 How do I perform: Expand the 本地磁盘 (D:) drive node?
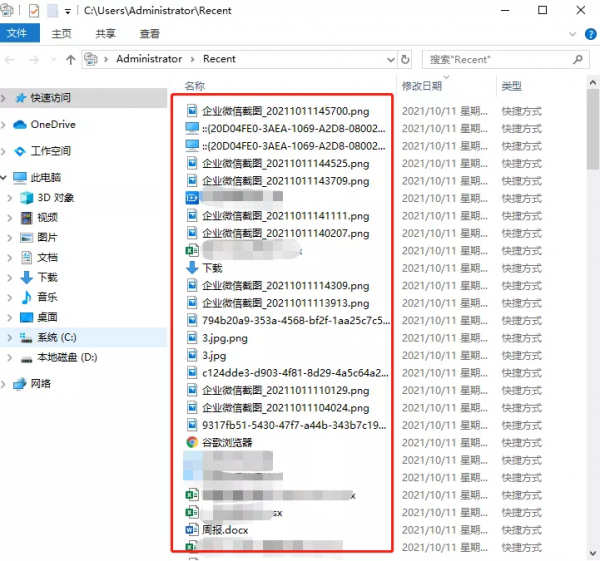coord(10,357)
